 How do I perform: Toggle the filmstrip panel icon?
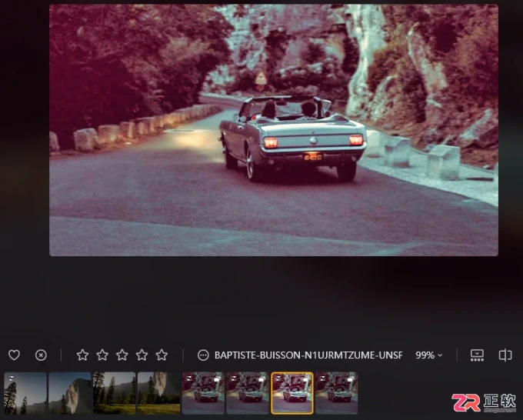pyautogui.click(x=477, y=355)
